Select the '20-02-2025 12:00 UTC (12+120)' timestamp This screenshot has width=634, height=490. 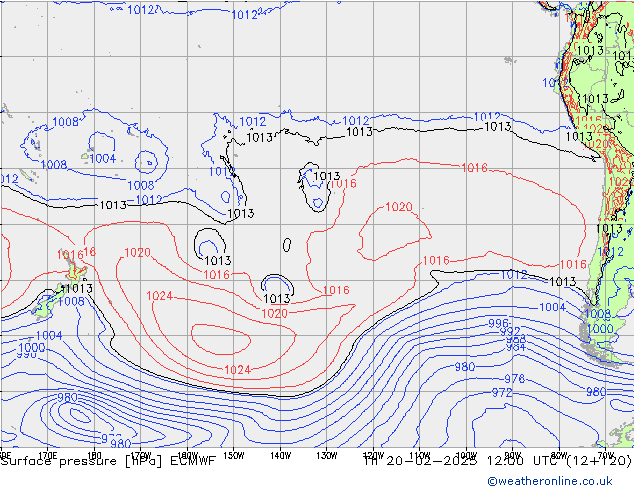point(509,461)
